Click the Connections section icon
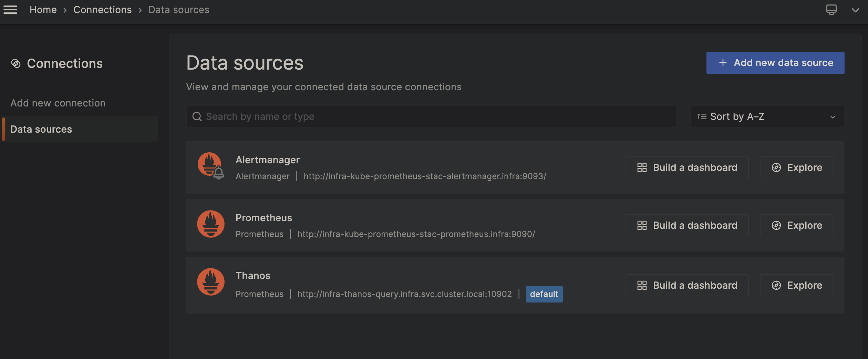 (16, 63)
